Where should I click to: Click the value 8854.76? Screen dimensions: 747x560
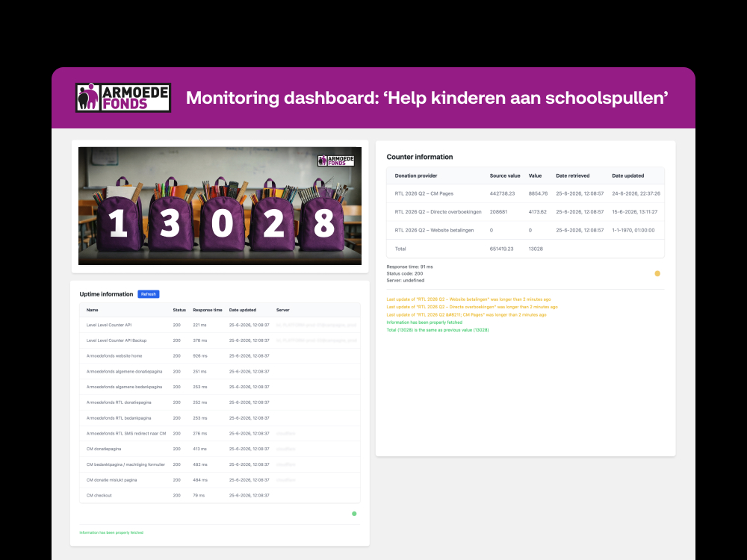click(x=538, y=194)
